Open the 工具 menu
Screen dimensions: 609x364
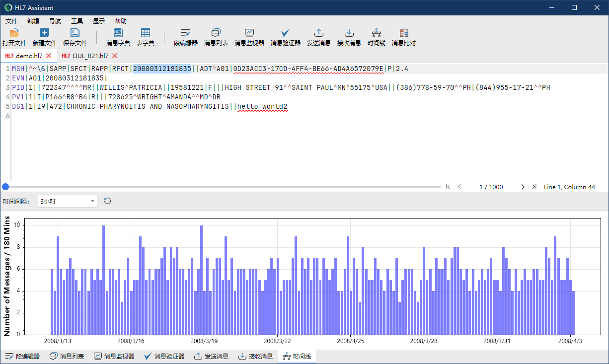[x=77, y=21]
